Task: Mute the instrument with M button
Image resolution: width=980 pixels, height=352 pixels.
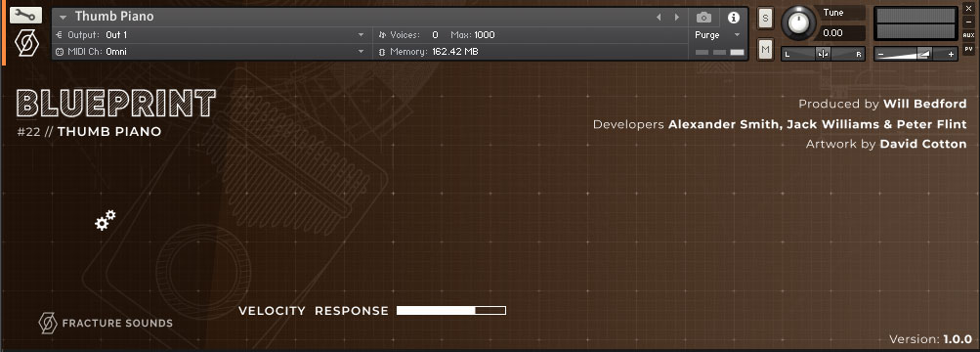Action: pos(766,49)
